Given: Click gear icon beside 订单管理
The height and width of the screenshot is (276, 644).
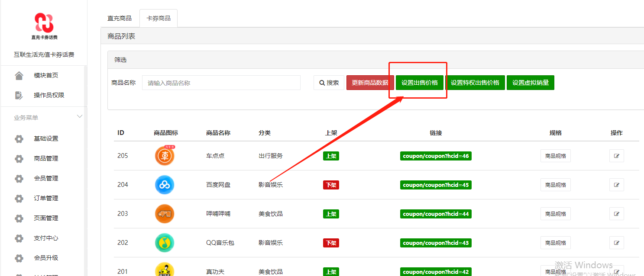Looking at the screenshot, I should pos(19,199).
